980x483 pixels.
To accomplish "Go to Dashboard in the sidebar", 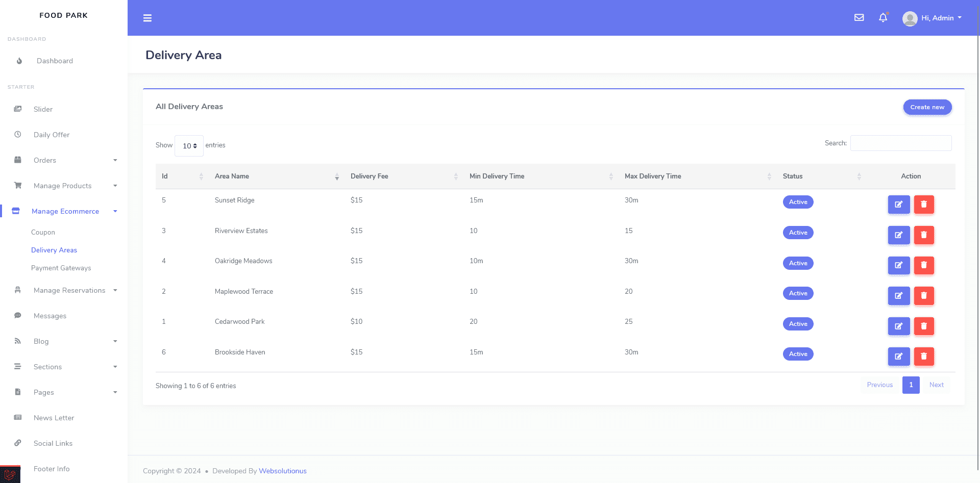I will [55, 61].
